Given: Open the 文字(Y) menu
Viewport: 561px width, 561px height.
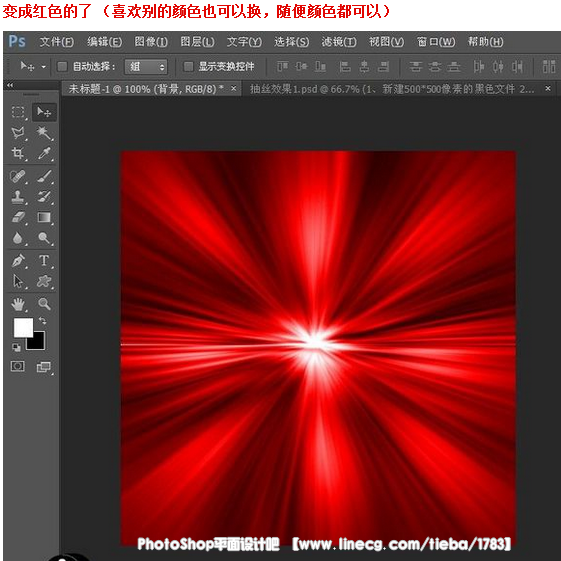Looking at the screenshot, I should click(x=244, y=42).
